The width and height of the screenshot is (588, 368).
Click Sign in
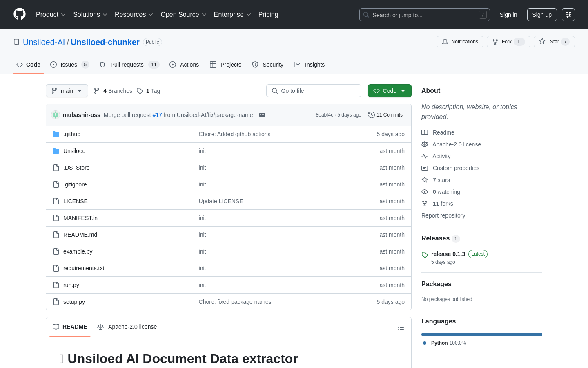coord(508,15)
